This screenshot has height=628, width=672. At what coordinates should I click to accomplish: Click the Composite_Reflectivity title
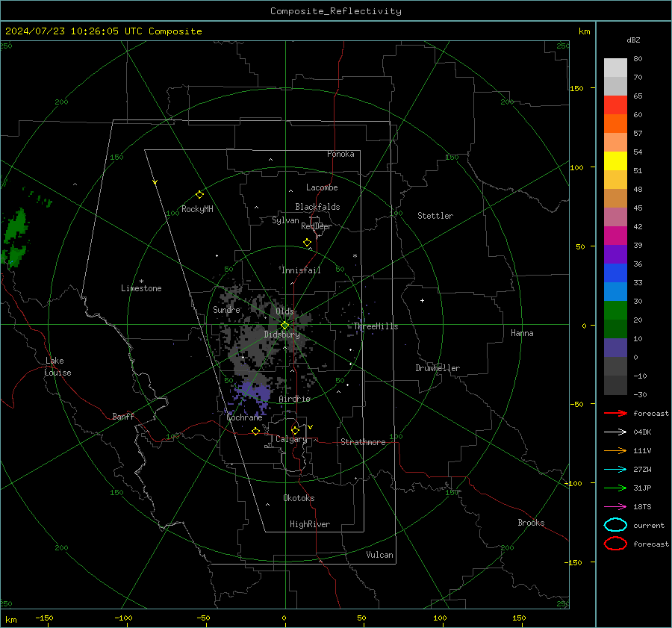click(336, 11)
